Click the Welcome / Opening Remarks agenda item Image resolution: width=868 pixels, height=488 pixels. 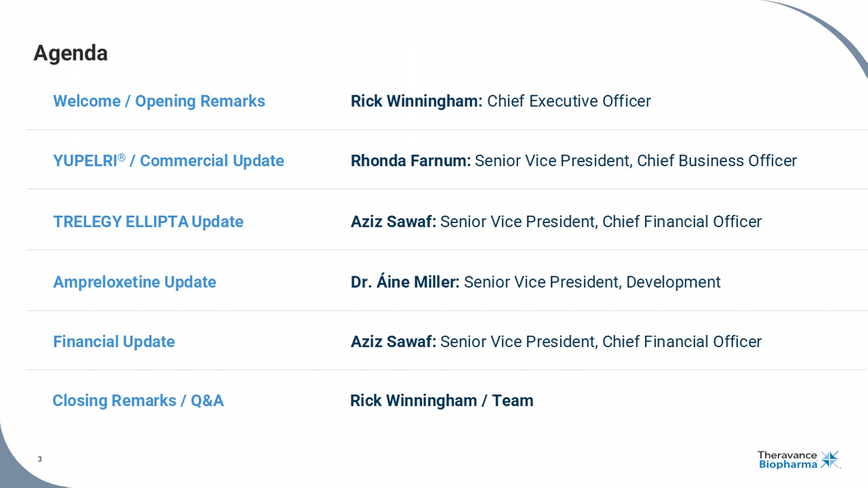159,101
